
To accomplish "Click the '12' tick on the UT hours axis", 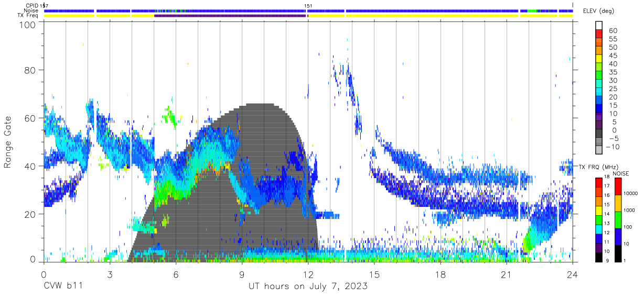I will coord(308,274).
